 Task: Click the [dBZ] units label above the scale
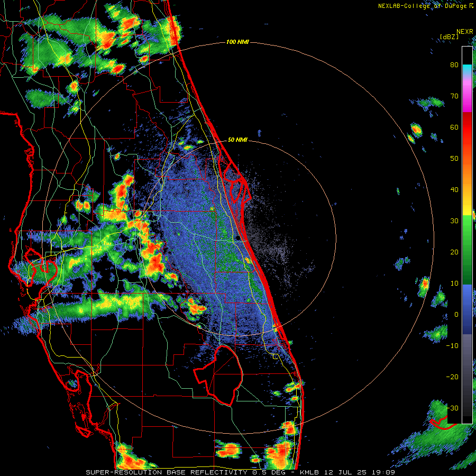449,36
